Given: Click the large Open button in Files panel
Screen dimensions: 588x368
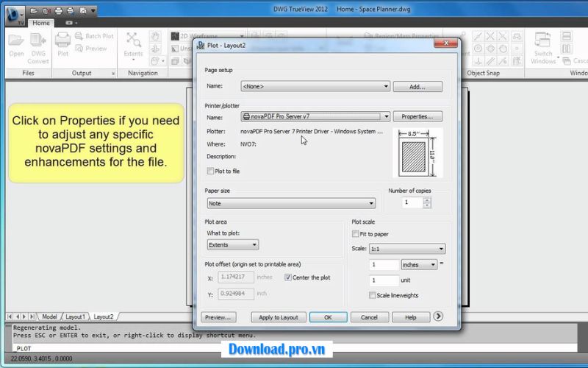Looking at the screenshot, I should (x=16, y=45).
